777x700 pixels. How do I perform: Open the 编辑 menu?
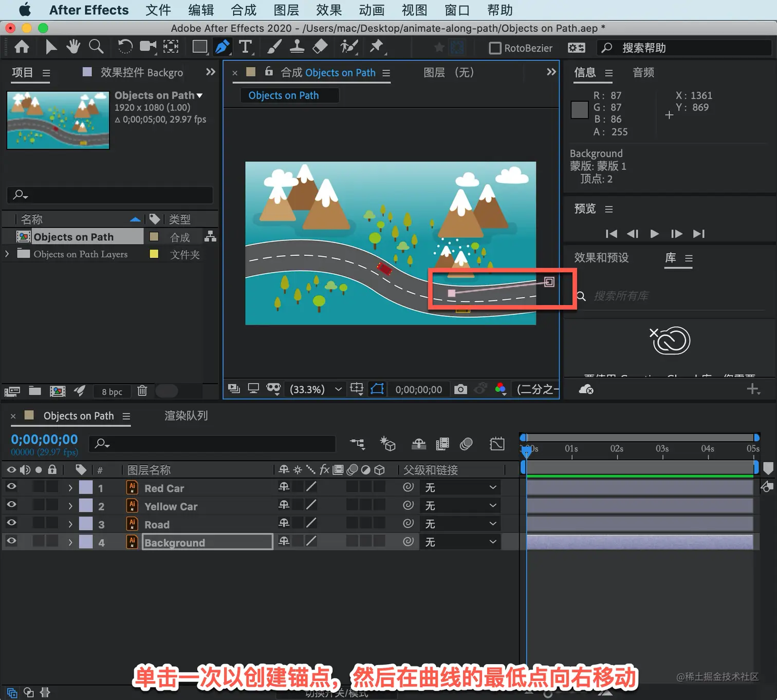(x=201, y=10)
